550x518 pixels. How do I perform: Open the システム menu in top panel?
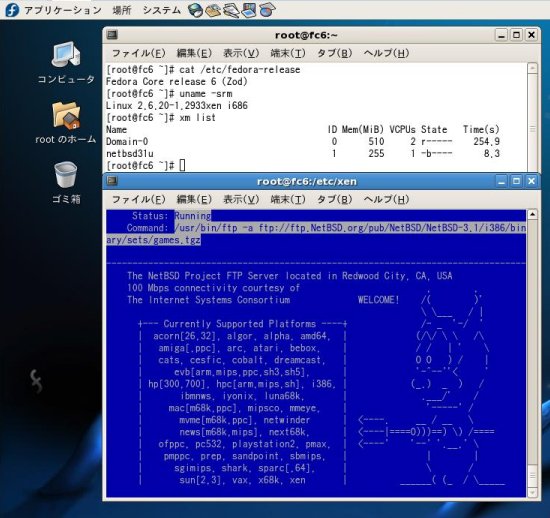coord(162,10)
